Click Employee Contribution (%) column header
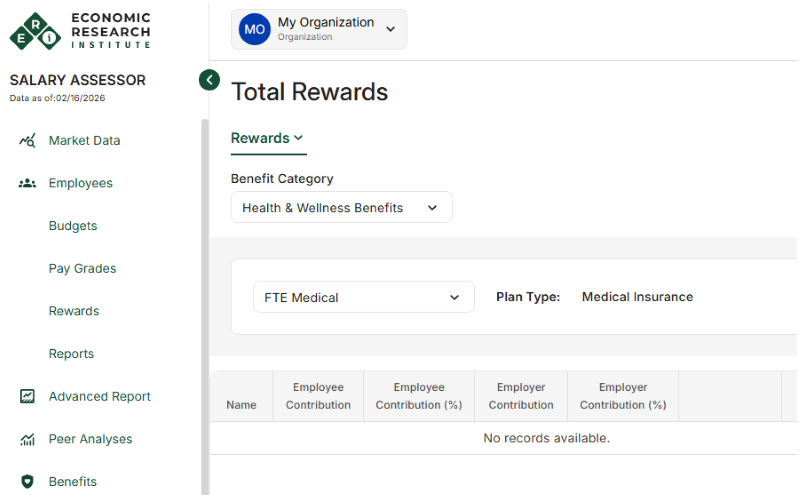Screen dimensions: 800x495 [419, 396]
